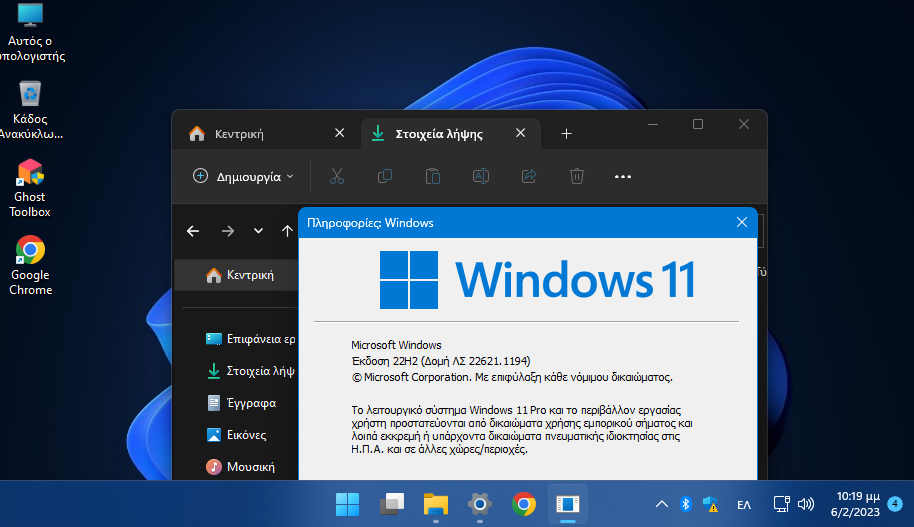Open the volume speaker tray icon

point(806,504)
